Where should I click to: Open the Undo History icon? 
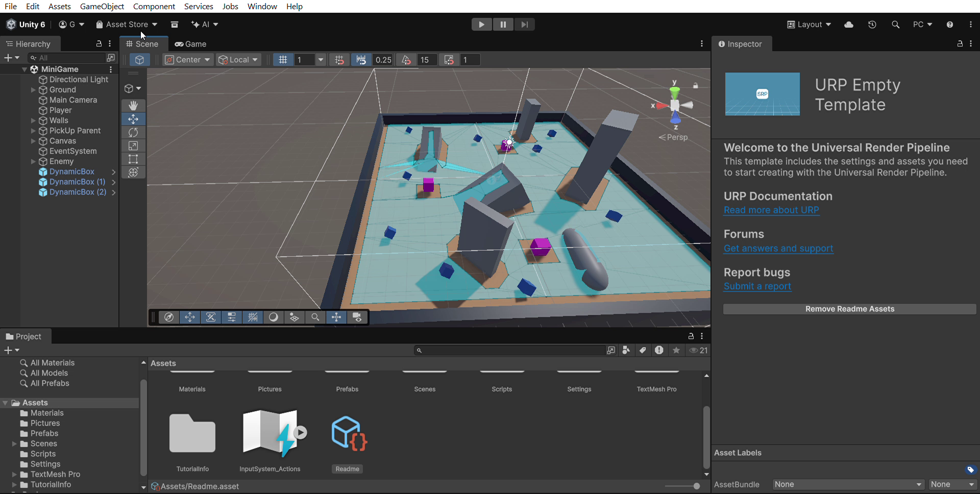click(x=872, y=24)
